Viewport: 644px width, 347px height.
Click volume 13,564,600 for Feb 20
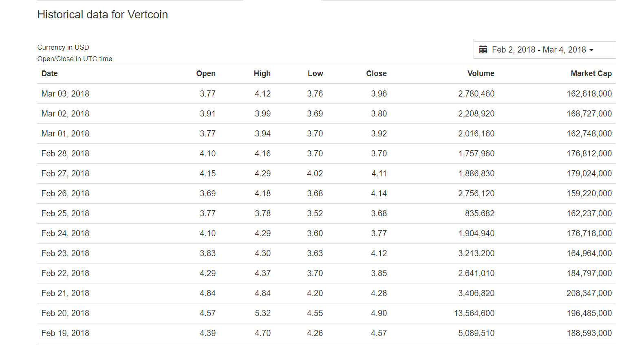pos(474,313)
